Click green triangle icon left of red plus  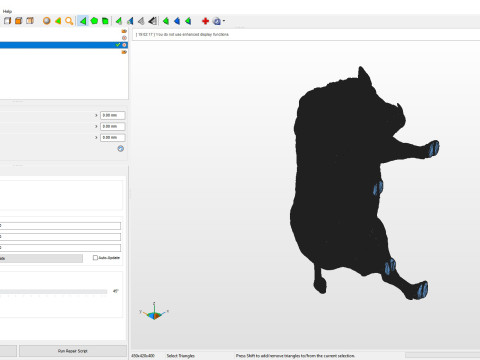click(x=188, y=21)
